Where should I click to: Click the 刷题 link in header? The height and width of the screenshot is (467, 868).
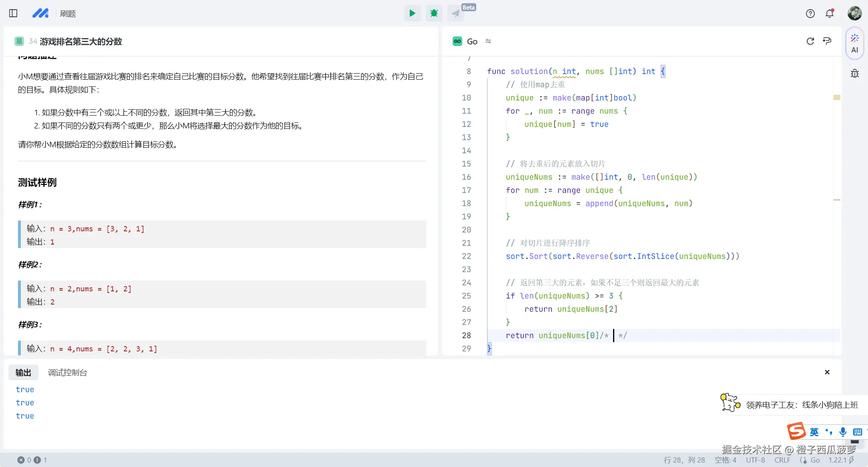[x=68, y=14]
